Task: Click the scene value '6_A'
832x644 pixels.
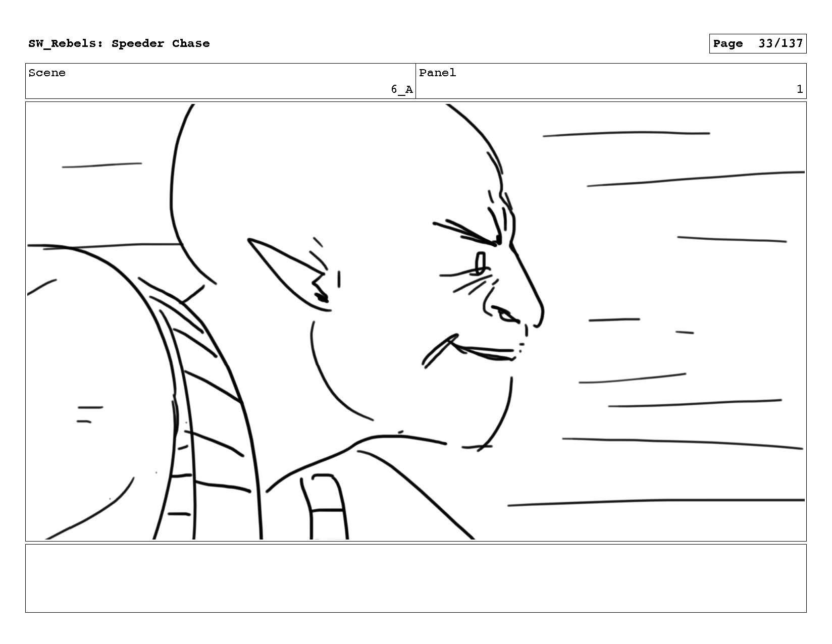Action: pos(401,90)
